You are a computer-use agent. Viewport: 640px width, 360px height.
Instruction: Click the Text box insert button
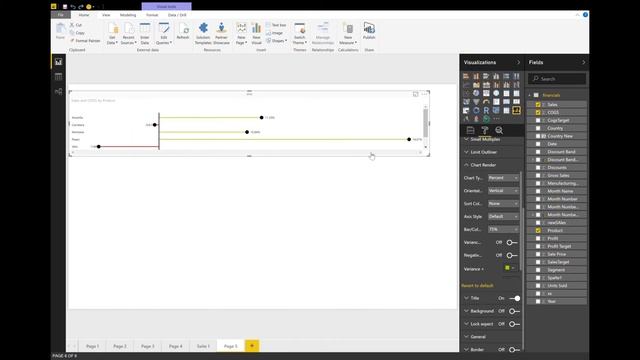(x=276, y=25)
